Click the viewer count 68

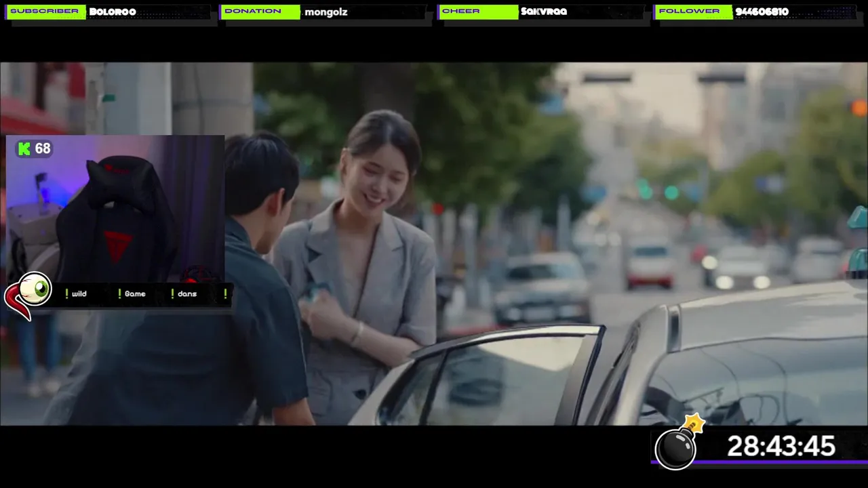43,148
